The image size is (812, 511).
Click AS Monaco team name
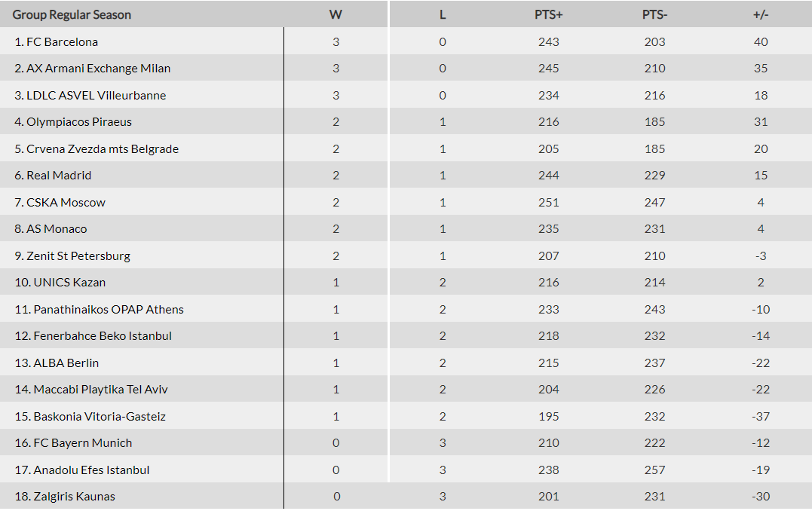pos(57,229)
